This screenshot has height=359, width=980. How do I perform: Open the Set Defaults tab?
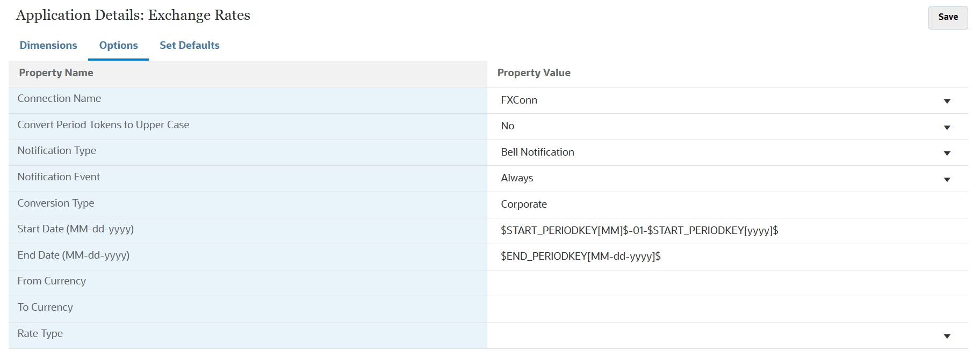189,46
